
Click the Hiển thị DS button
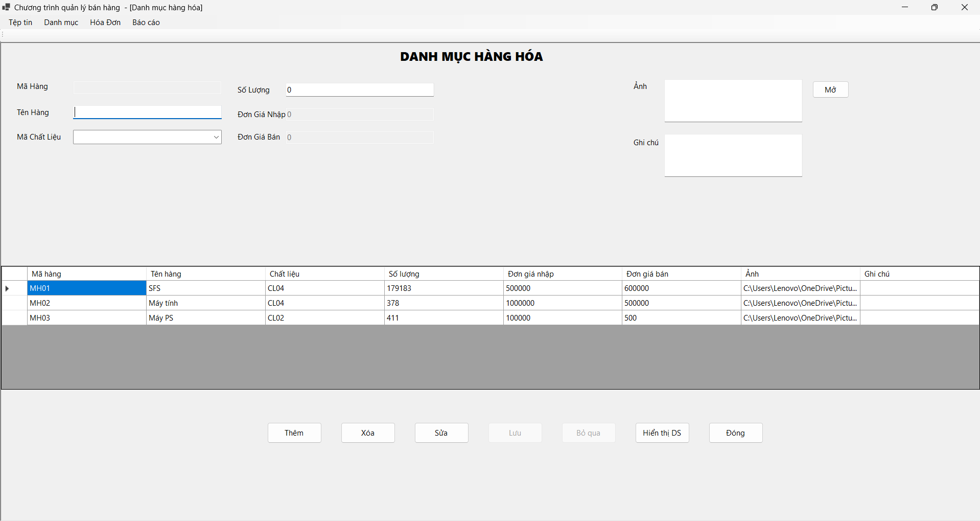(x=662, y=433)
